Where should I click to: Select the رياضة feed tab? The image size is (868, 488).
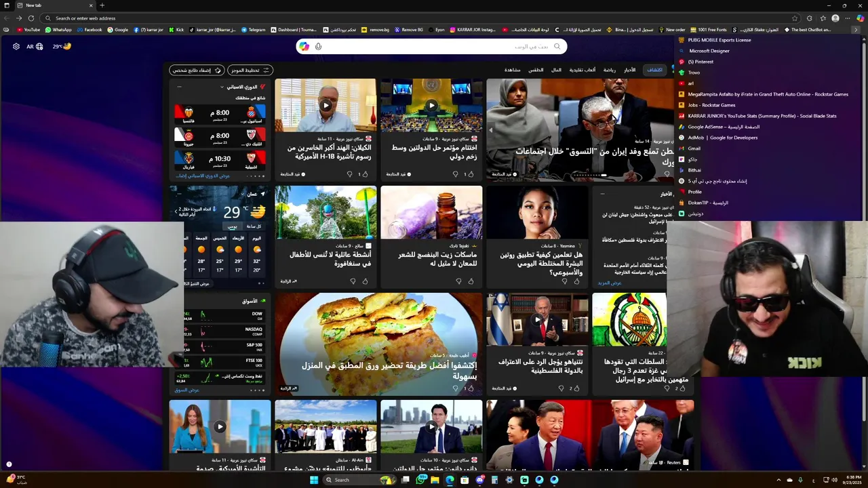[x=610, y=70]
